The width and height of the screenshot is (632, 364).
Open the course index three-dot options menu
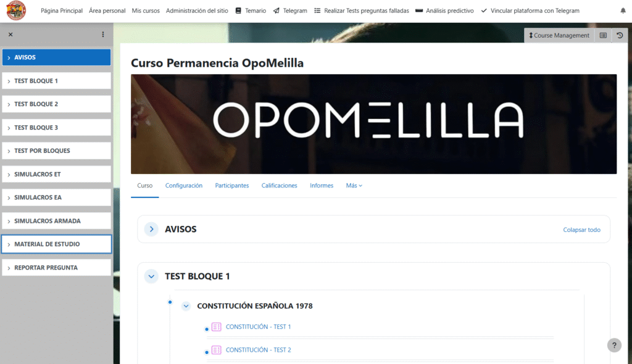(x=103, y=35)
